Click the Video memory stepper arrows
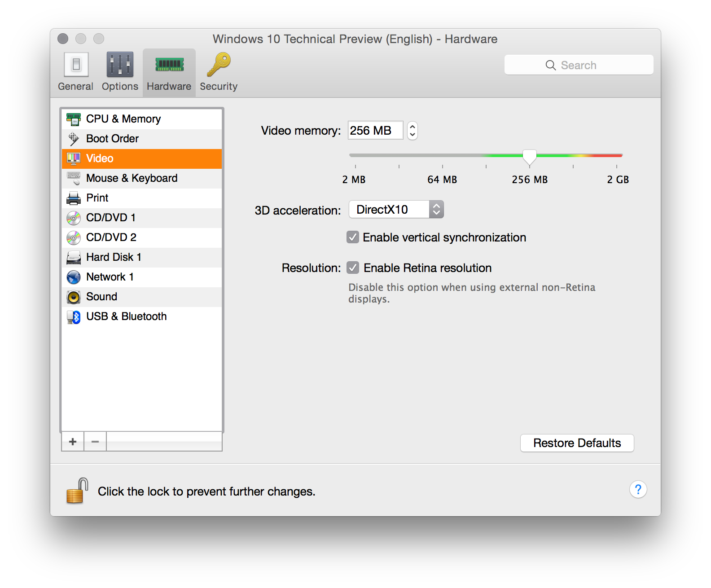The image size is (711, 588). click(x=413, y=131)
